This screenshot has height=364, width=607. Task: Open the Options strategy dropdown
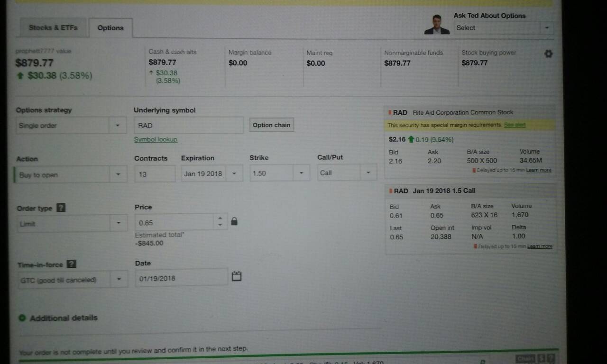[71, 126]
